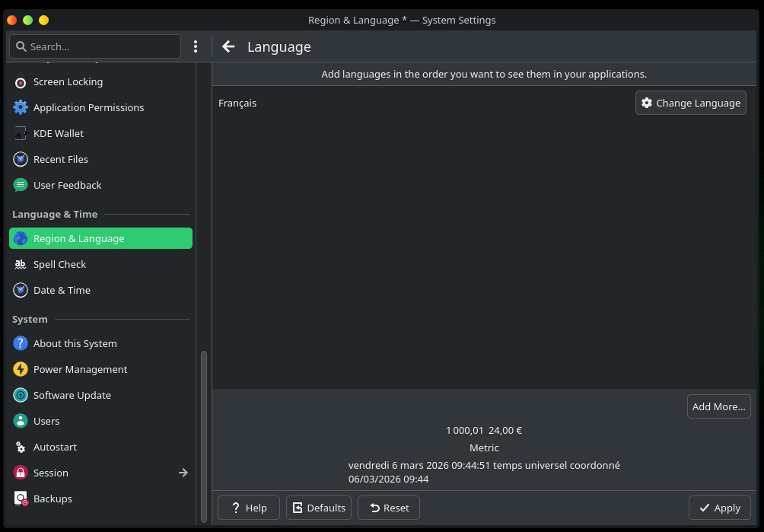Reset the pending changes
This screenshot has height=532, width=764.
[x=388, y=508]
